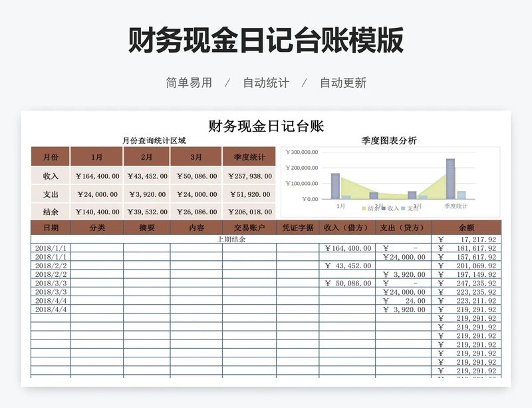The height and width of the screenshot is (408, 532).
Task: Select the balance cell 197,149.92
Action: click(466, 274)
